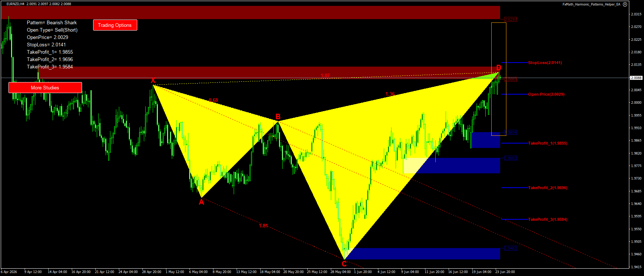Click the 1.9685 price axis value

pyautogui.click(x=636, y=191)
